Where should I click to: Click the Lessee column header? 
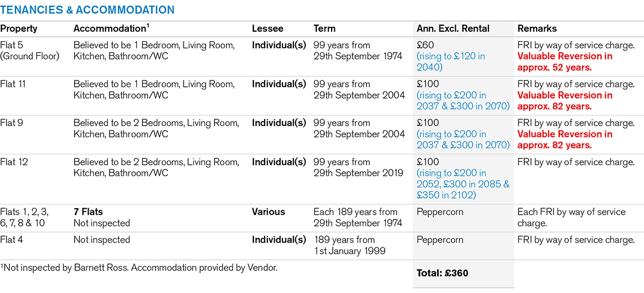click(267, 28)
